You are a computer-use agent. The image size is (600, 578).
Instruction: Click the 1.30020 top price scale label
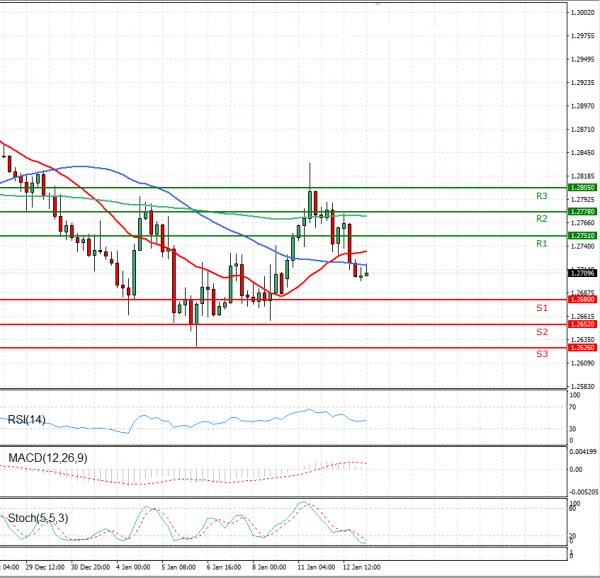pos(582,12)
